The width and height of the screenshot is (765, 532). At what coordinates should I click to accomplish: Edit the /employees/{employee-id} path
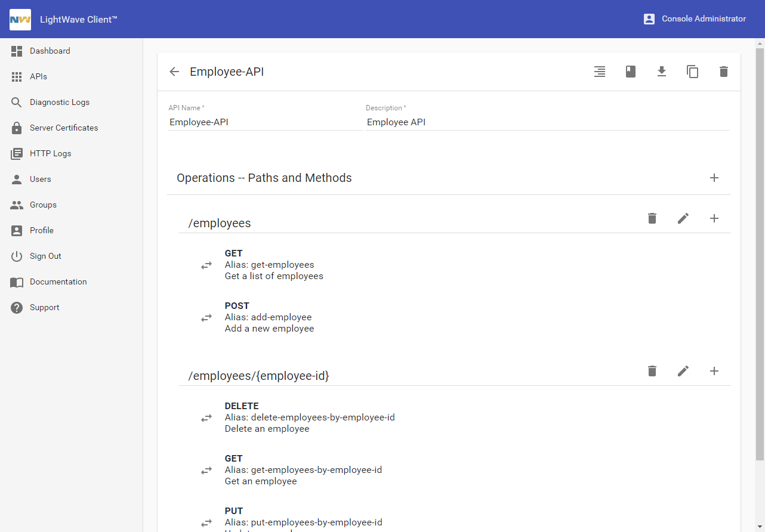[x=683, y=371]
